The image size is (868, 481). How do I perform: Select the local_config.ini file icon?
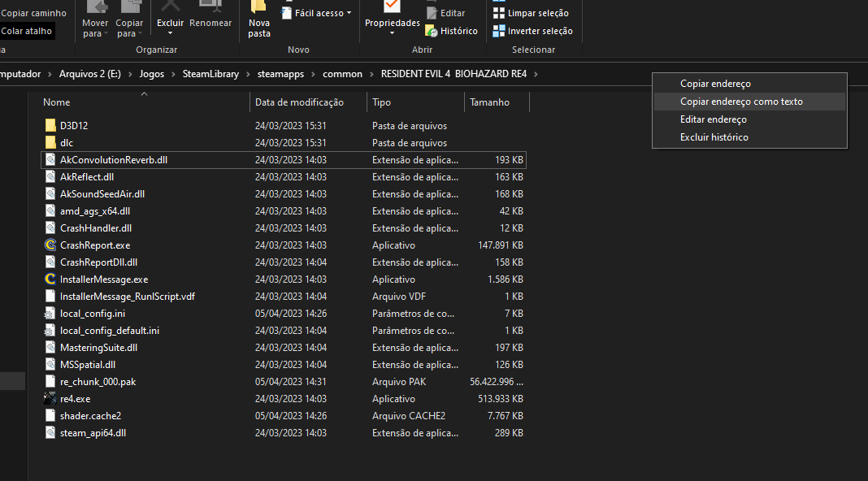[50, 314]
